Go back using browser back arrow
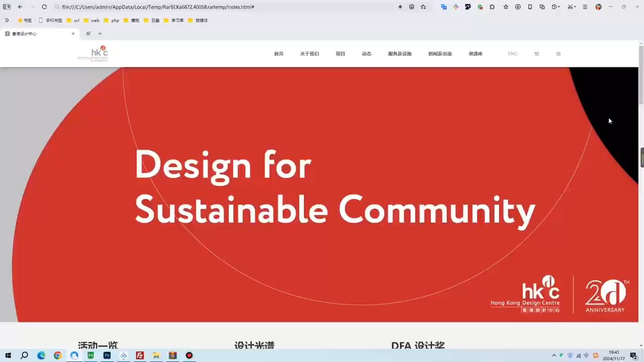Viewport: 644px width, 362px height. click(x=20, y=7)
